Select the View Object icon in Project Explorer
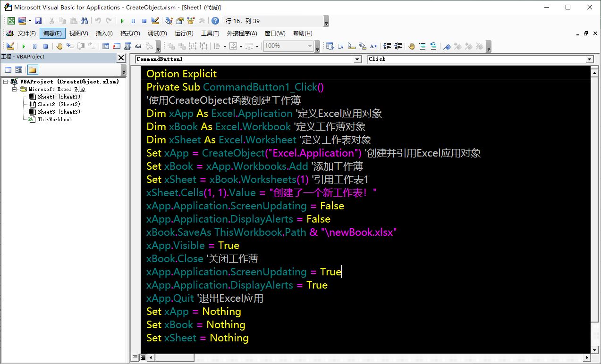 [17, 69]
